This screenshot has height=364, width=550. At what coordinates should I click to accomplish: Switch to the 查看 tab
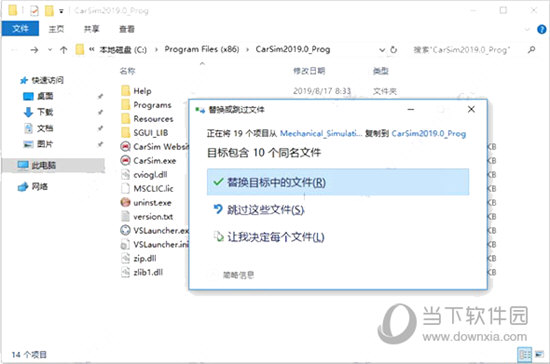pyautogui.click(x=127, y=29)
